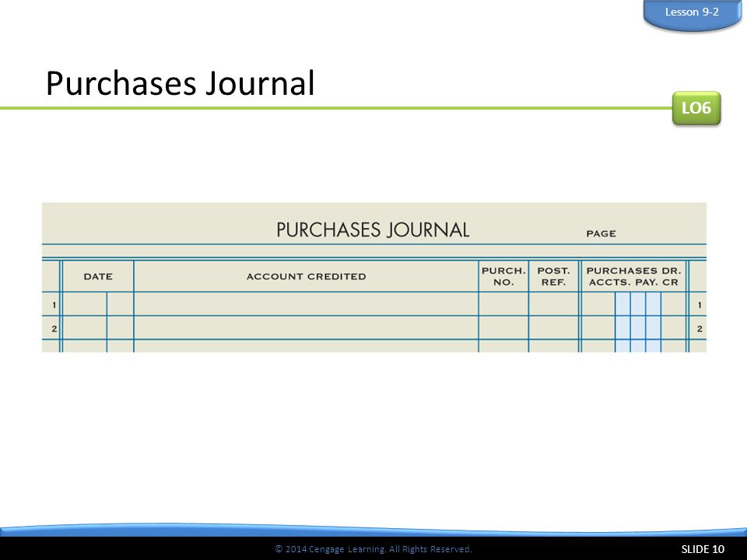Click the POST. REF. column header
The height and width of the screenshot is (560, 747).
pyautogui.click(x=553, y=276)
